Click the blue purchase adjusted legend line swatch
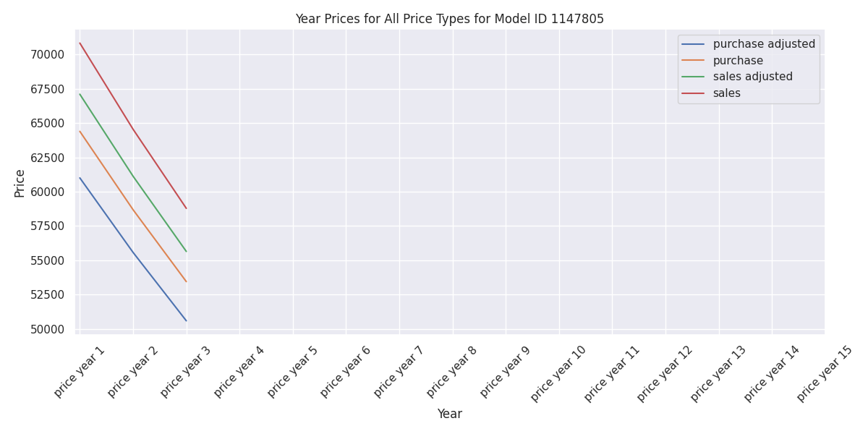 pos(694,44)
